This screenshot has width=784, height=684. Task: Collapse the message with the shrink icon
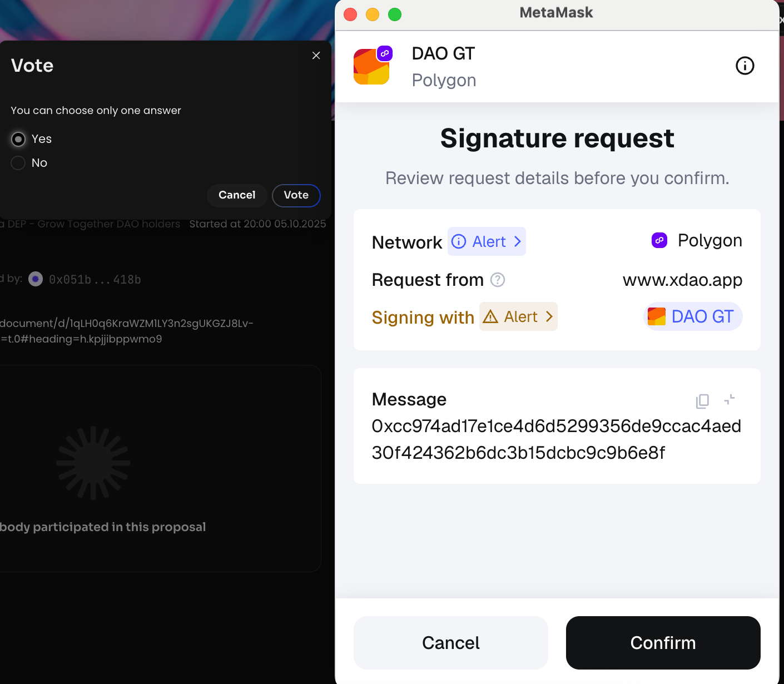pyautogui.click(x=730, y=399)
